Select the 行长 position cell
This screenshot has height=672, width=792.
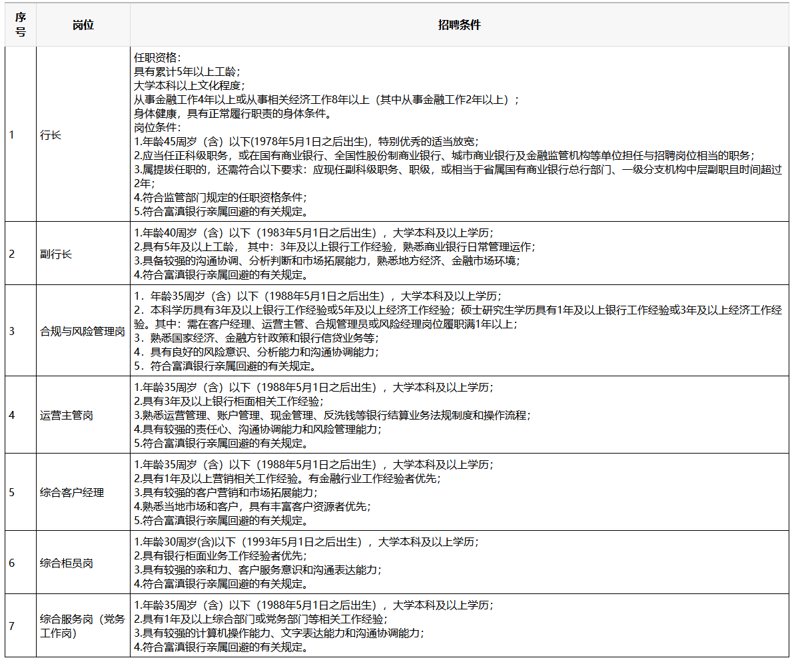51,135
